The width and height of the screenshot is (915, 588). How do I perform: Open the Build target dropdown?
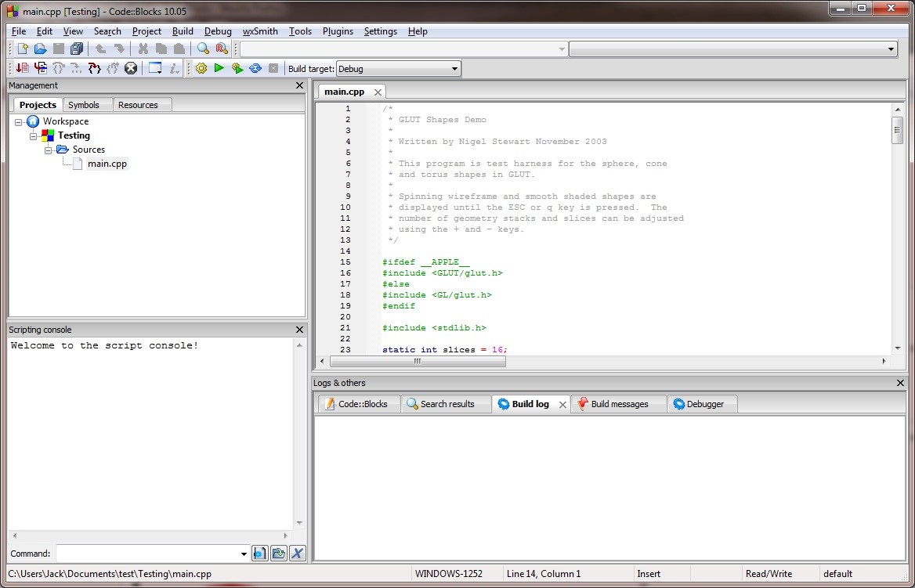point(454,69)
